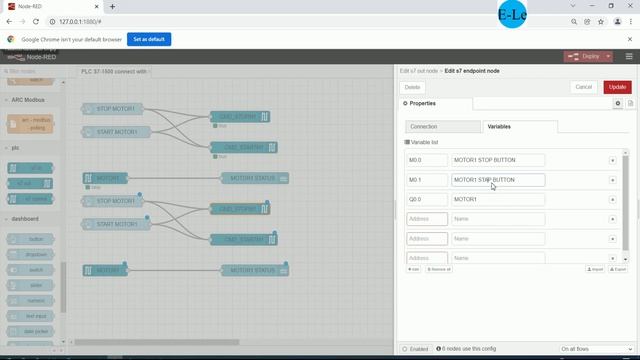Click the add variable button
This screenshot has height=360, width=640.
[x=413, y=270]
